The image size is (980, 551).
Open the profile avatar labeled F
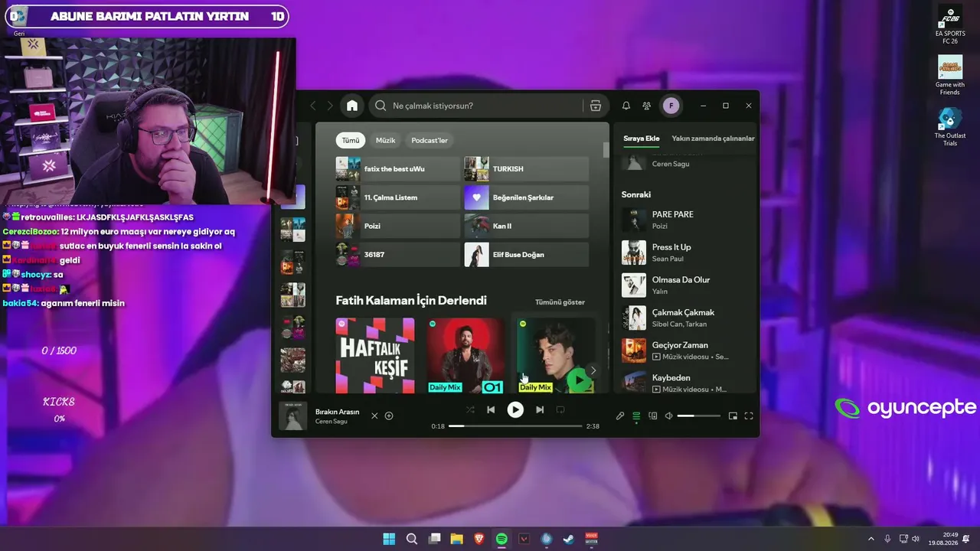(x=671, y=106)
